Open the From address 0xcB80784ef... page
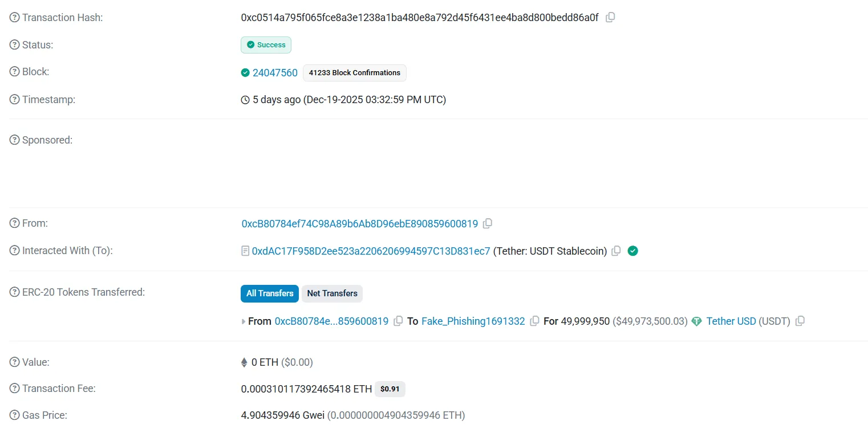 [x=359, y=224]
